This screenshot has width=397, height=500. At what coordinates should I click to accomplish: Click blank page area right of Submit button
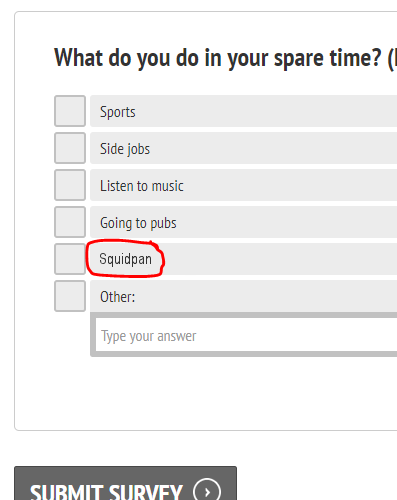317,483
